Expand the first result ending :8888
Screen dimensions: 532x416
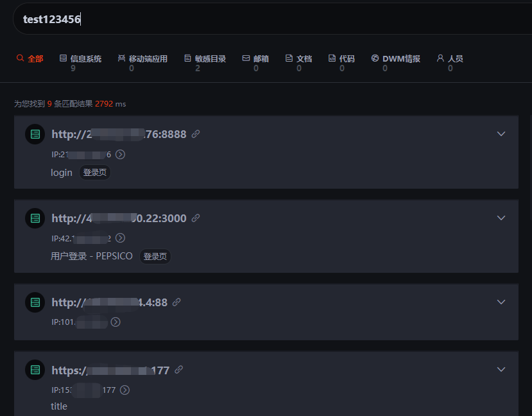pos(501,134)
